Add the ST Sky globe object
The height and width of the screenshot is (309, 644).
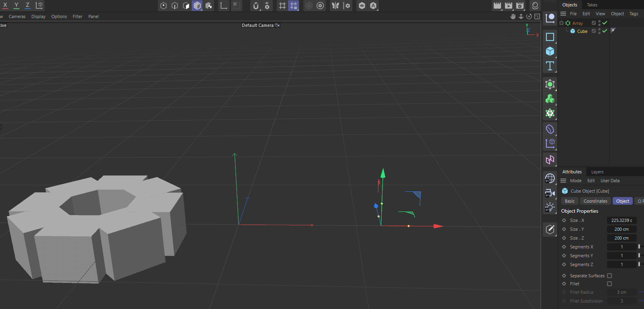(x=550, y=178)
